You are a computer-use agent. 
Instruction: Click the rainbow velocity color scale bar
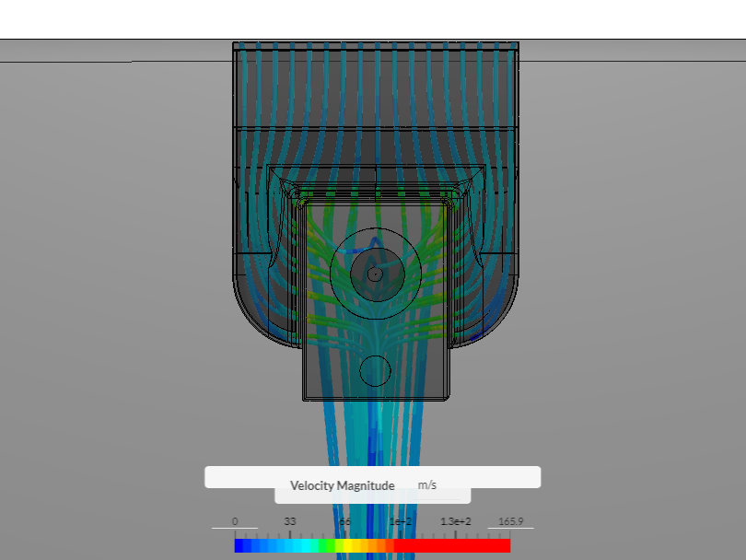pyautogui.click(x=372, y=546)
